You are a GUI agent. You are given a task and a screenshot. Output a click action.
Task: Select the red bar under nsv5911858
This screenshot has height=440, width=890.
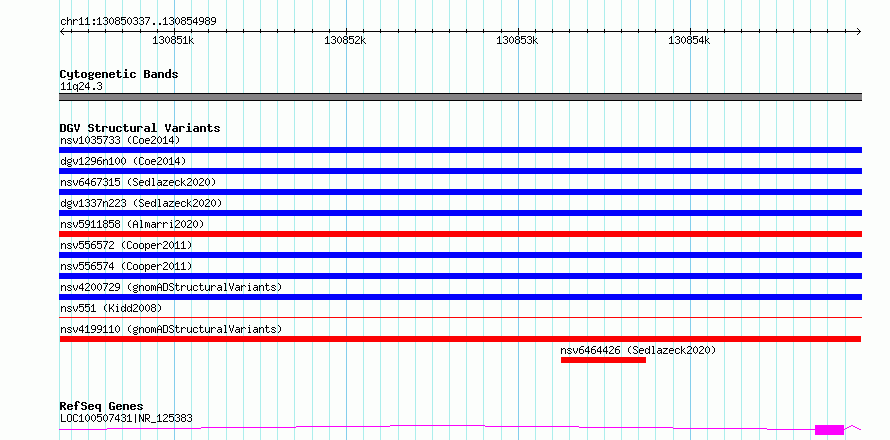460,234
